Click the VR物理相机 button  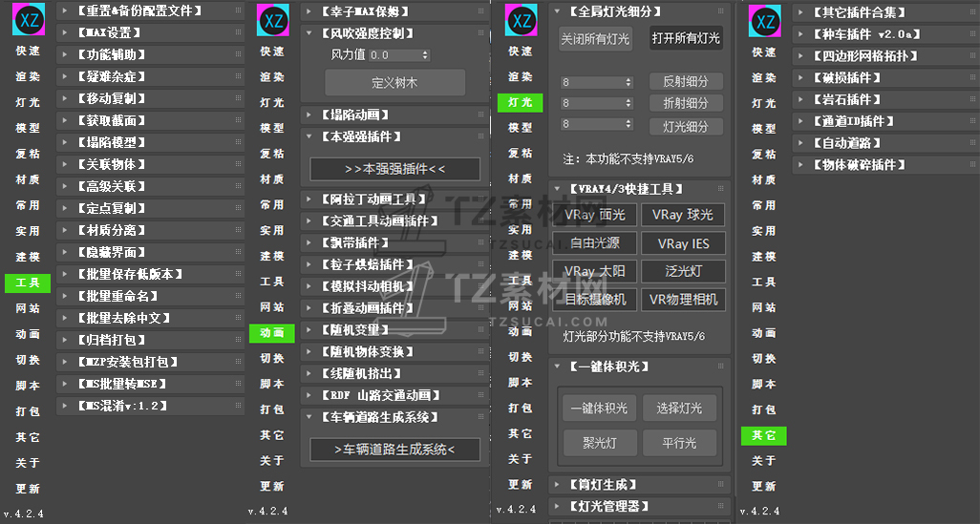click(x=683, y=299)
